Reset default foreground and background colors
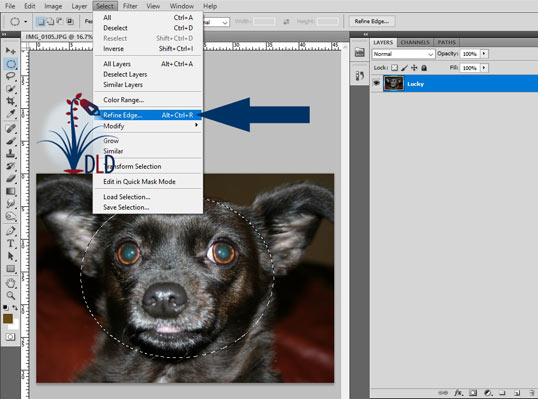 (x=5, y=307)
